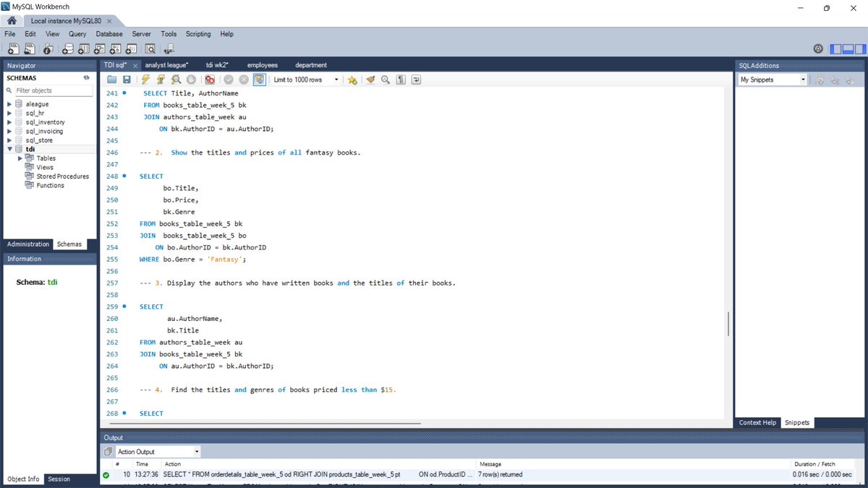Click the sql_invoicing schema
This screenshot has width=868, height=488.
[x=44, y=132]
